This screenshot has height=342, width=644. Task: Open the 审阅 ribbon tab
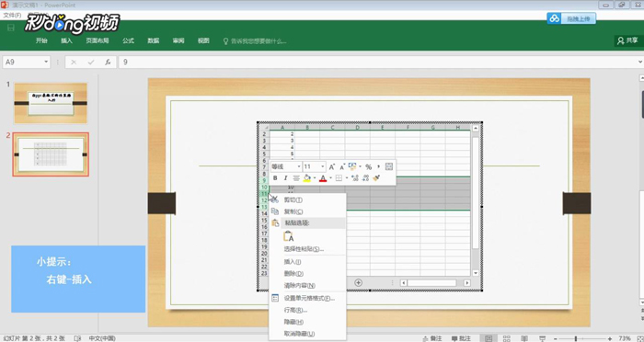(x=178, y=40)
